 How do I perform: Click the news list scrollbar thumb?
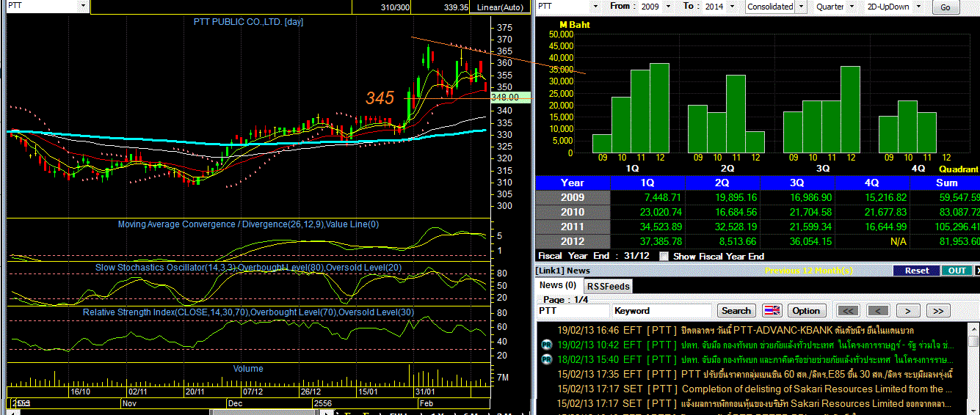coord(973,342)
